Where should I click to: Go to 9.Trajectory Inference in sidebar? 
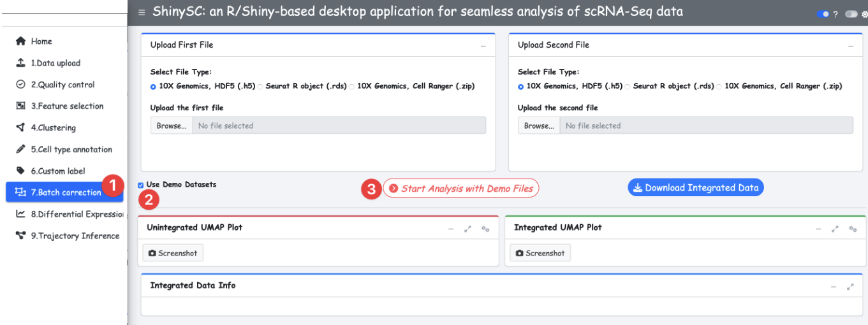(x=75, y=236)
